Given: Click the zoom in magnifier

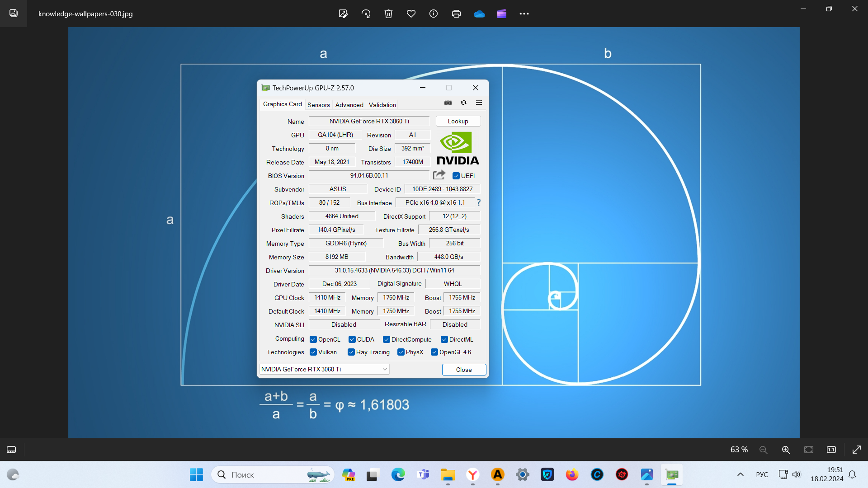Looking at the screenshot, I should pos(786,450).
